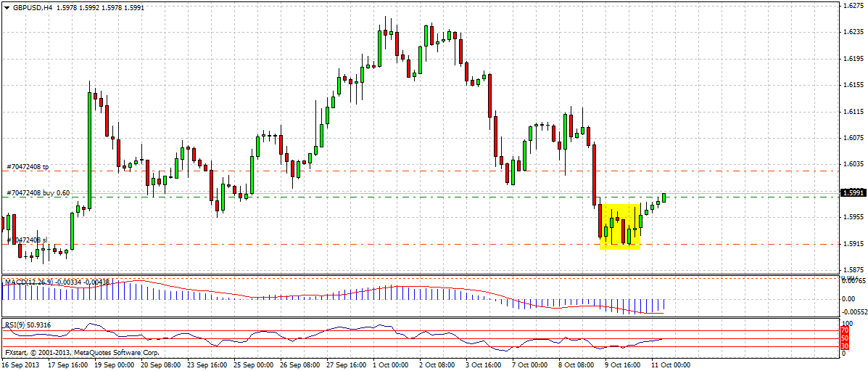
Task: Click the 20 Sep 08:00 time label
Action: pyautogui.click(x=160, y=365)
